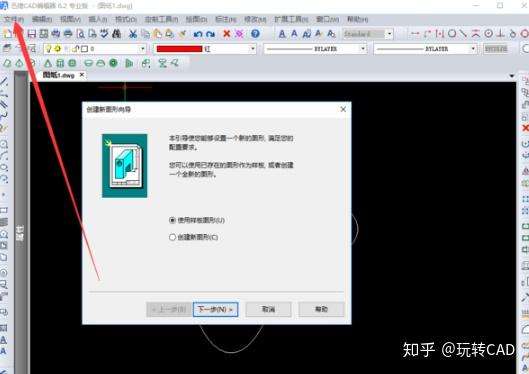The image size is (529, 374).
Task: Open the 编辑(E) menu
Action: coord(42,19)
